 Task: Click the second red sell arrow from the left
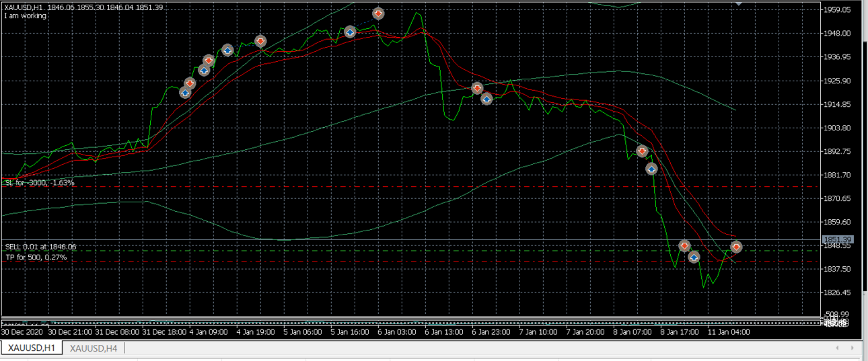[x=209, y=61]
